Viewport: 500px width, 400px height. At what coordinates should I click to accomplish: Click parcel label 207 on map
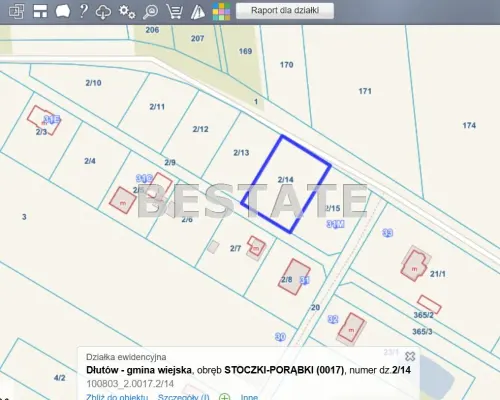197,38
